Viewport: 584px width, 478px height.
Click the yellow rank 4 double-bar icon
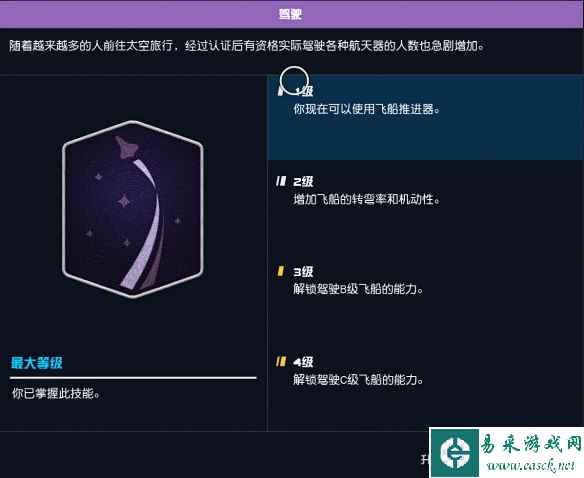281,361
